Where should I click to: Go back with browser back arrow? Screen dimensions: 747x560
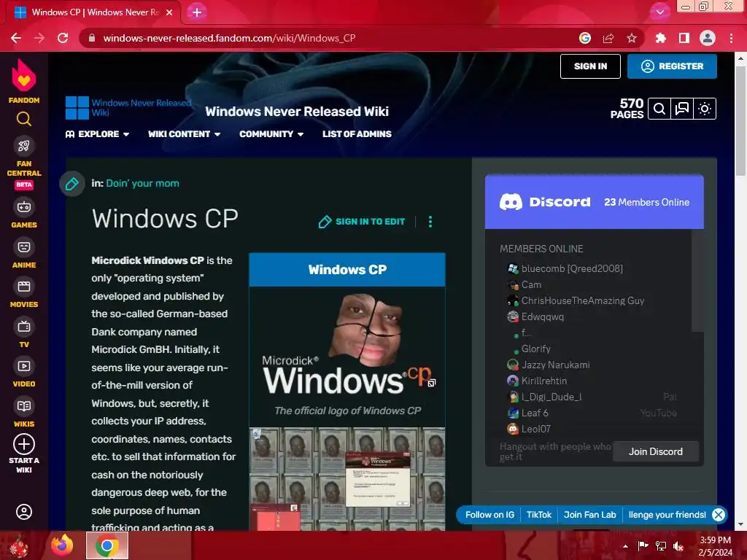pyautogui.click(x=16, y=38)
